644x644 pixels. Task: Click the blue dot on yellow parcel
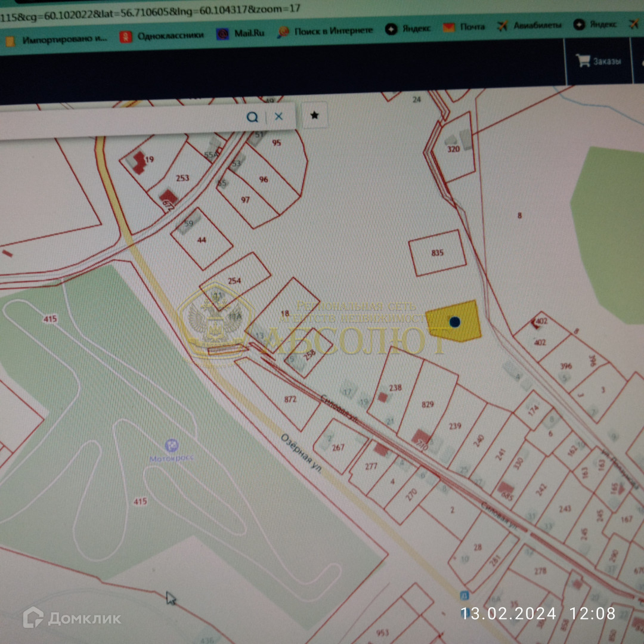(x=454, y=322)
